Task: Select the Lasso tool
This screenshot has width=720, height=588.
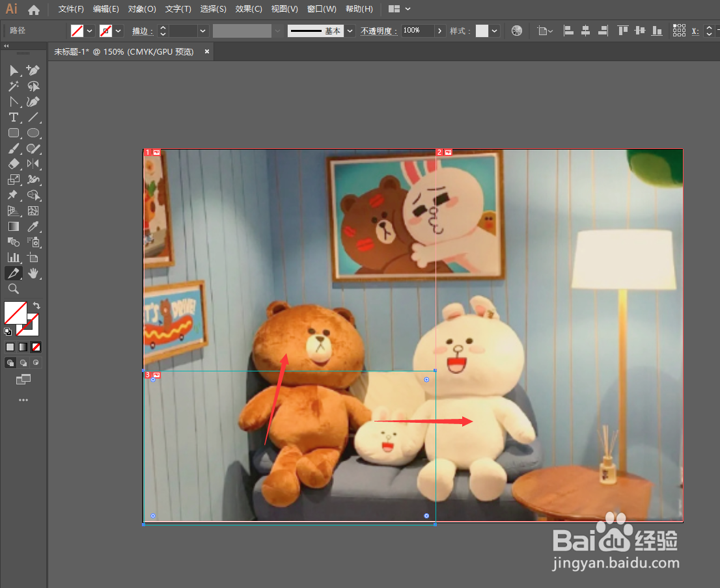Action: (x=33, y=86)
